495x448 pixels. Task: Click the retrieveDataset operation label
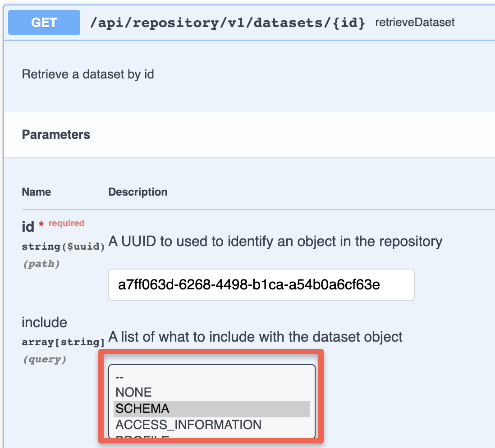point(415,23)
